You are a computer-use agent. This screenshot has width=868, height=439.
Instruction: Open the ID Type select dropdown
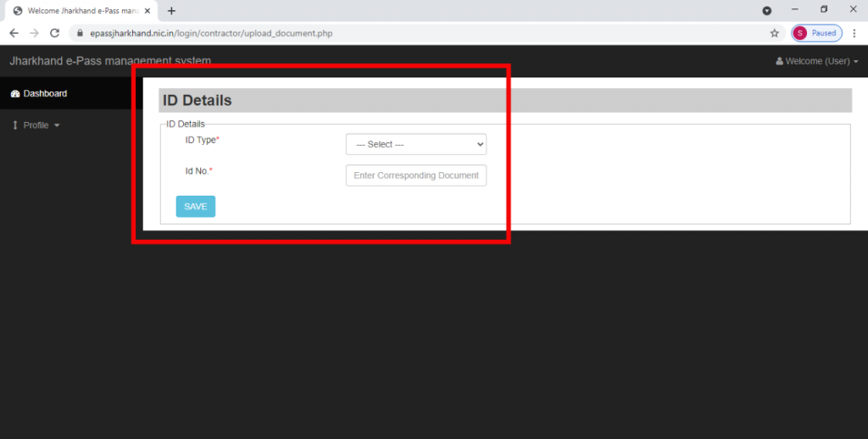(415, 144)
